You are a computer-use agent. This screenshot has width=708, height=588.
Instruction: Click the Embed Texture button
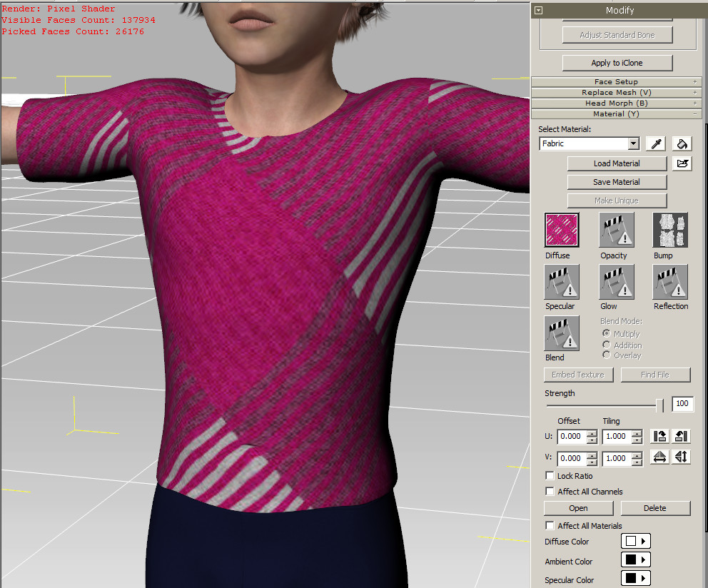click(578, 375)
